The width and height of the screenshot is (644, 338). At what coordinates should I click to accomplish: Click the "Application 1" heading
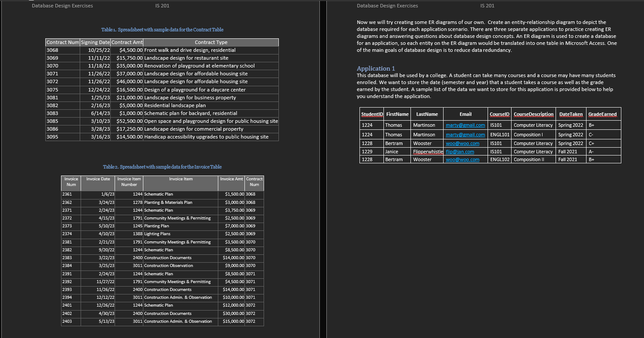pyautogui.click(x=376, y=68)
